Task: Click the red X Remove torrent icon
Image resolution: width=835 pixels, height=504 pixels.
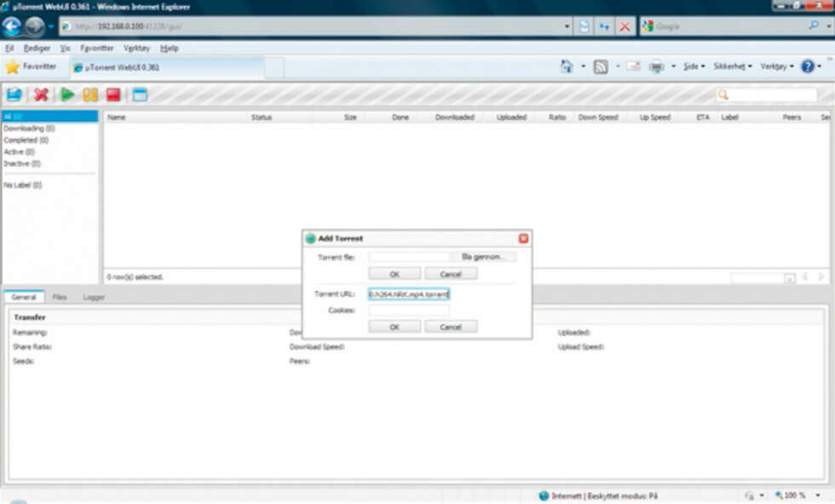Action: click(x=41, y=94)
